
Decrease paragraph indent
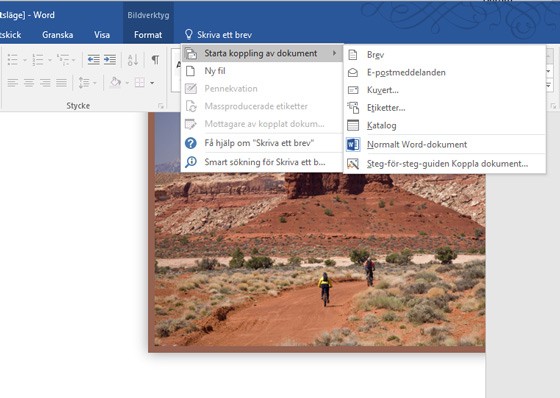[94, 60]
